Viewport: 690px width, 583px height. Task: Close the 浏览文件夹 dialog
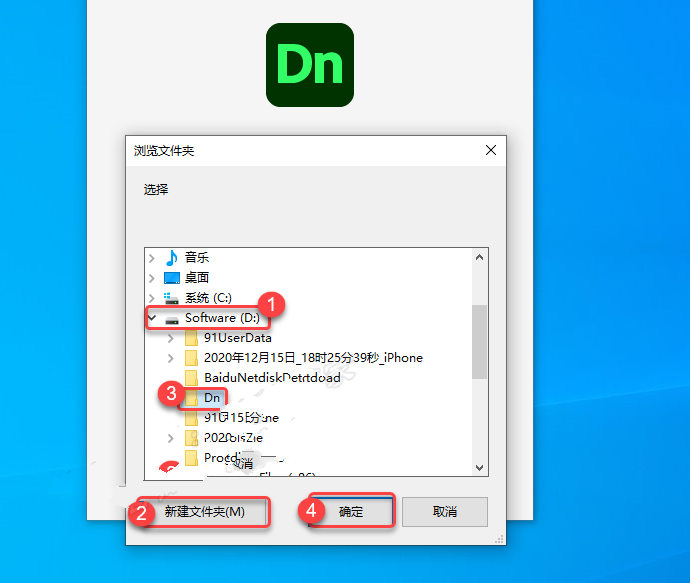click(491, 150)
